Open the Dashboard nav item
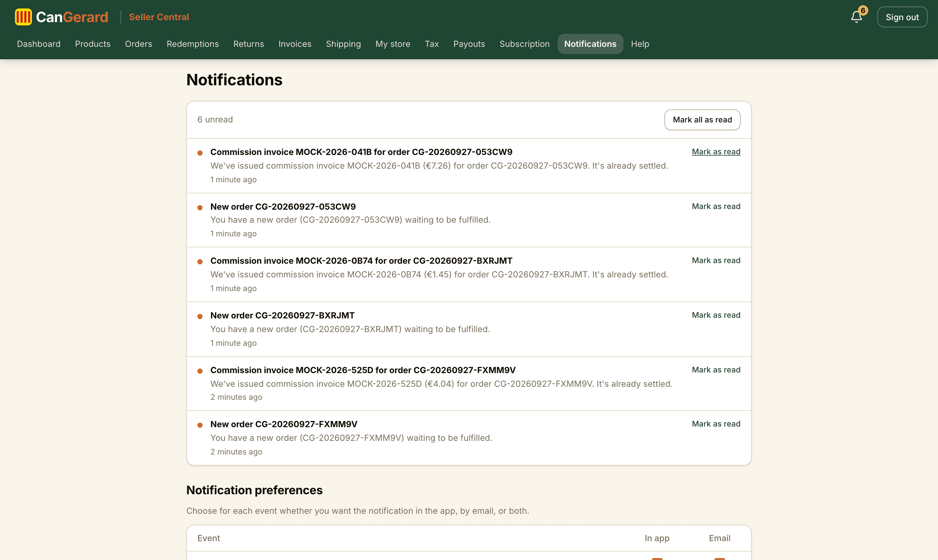Viewport: 938px width, 560px height. (38, 44)
